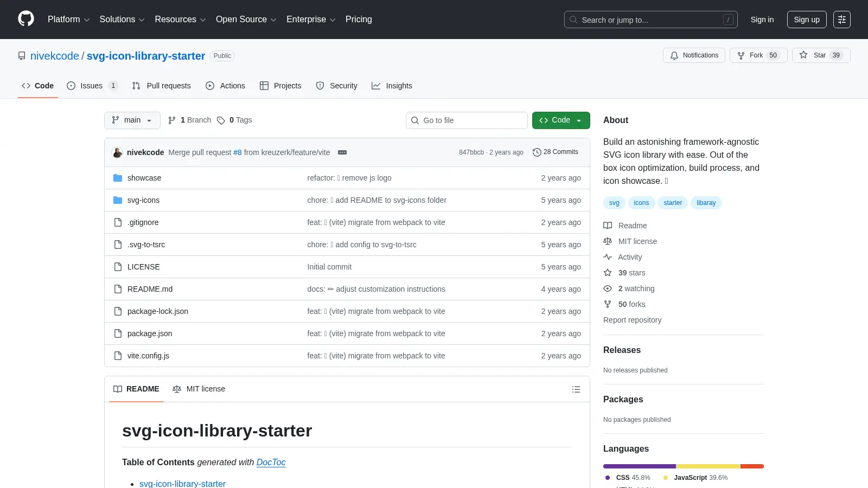Click the Sign in link

[x=762, y=20]
